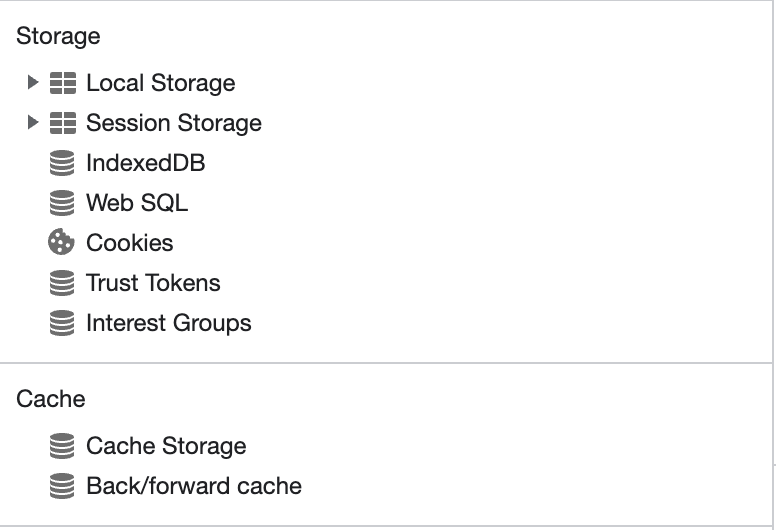Expand the Local Storage tree arrow
776x530 pixels.
[x=33, y=82]
